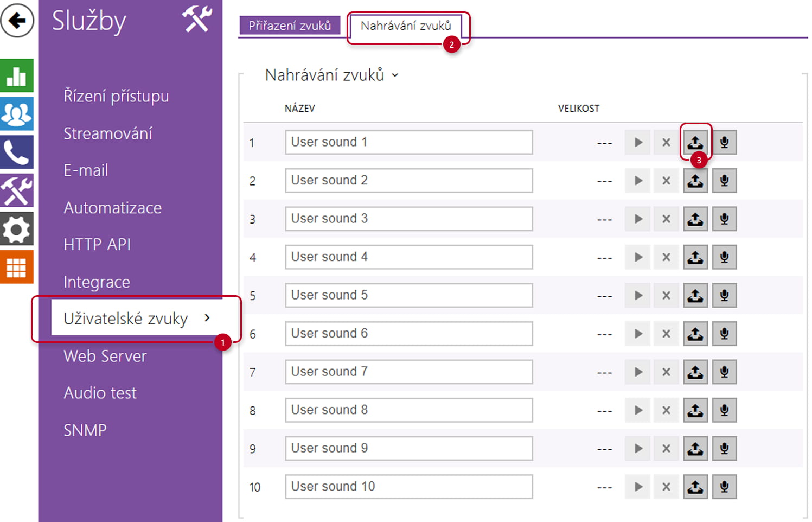Record User sound 2 with microphone

(724, 181)
